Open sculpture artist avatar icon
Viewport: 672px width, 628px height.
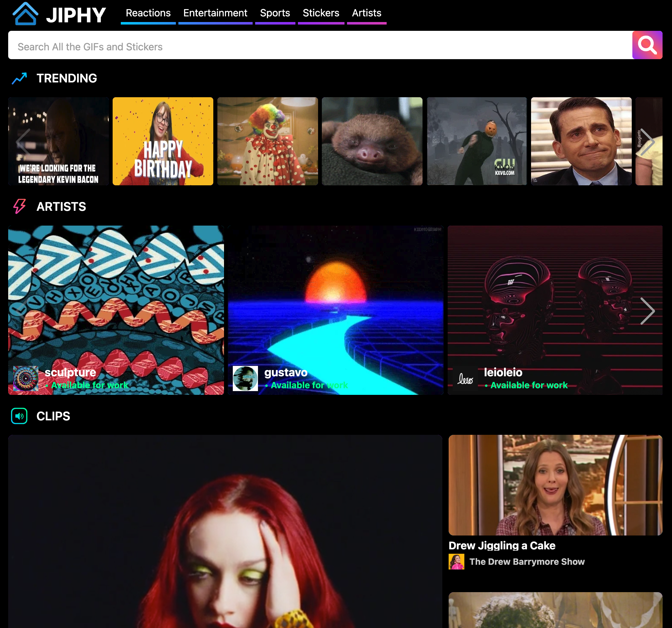tap(26, 378)
